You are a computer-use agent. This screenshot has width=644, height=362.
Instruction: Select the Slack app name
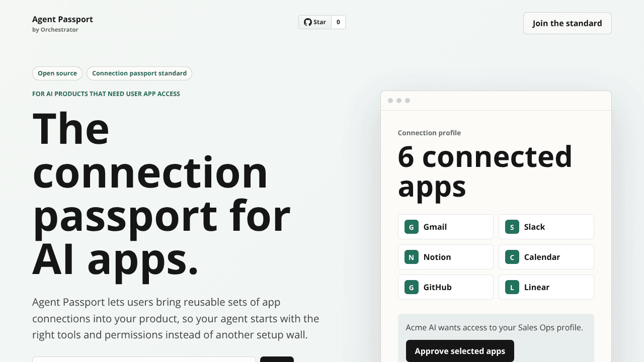534,227
